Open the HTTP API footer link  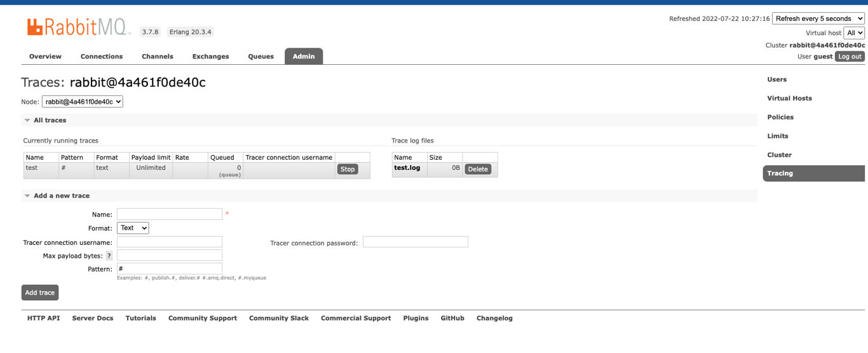point(44,318)
